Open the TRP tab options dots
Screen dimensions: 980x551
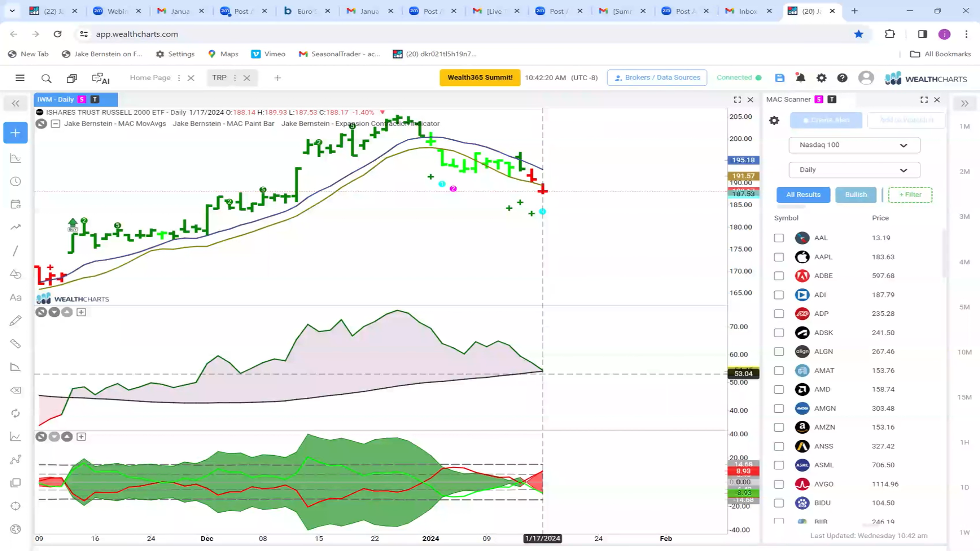click(235, 78)
